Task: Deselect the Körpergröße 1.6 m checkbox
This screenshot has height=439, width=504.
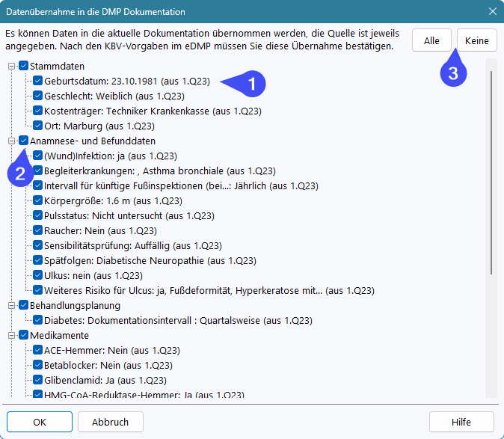Action: click(37, 200)
